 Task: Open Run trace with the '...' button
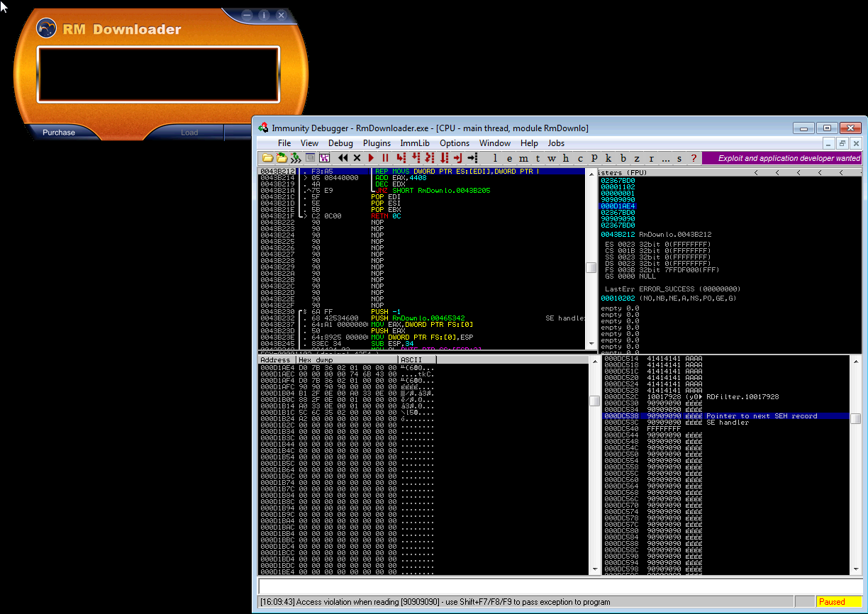point(666,157)
